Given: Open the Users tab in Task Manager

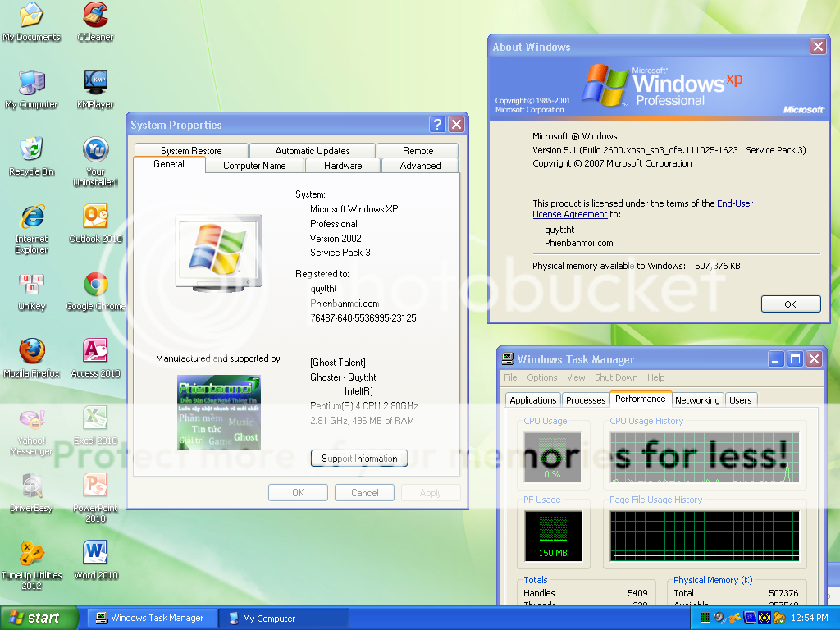Looking at the screenshot, I should point(741,400).
